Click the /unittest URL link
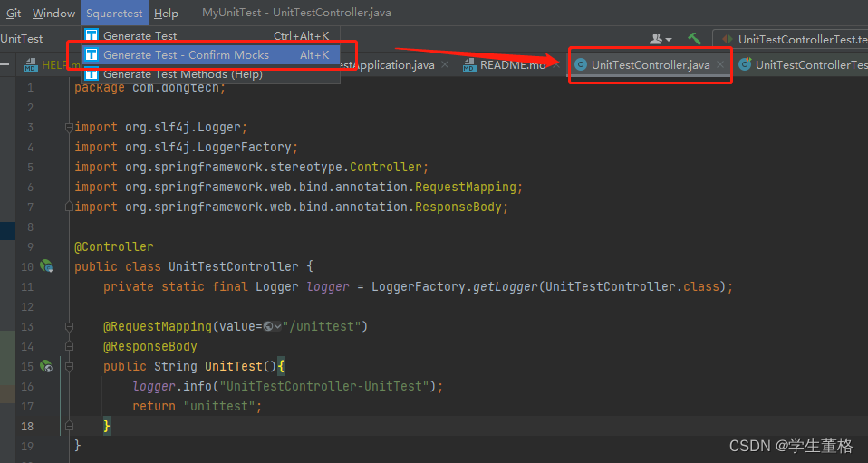The image size is (868, 463). click(321, 327)
